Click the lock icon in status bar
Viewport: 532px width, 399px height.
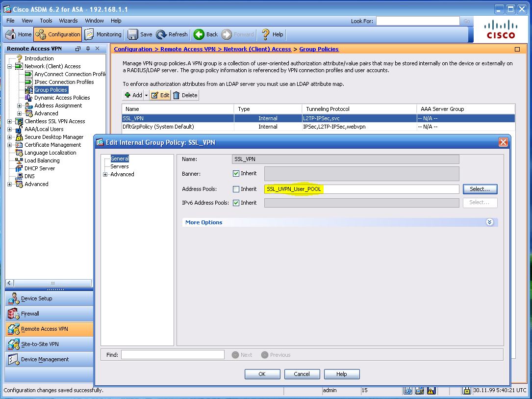coord(467,391)
